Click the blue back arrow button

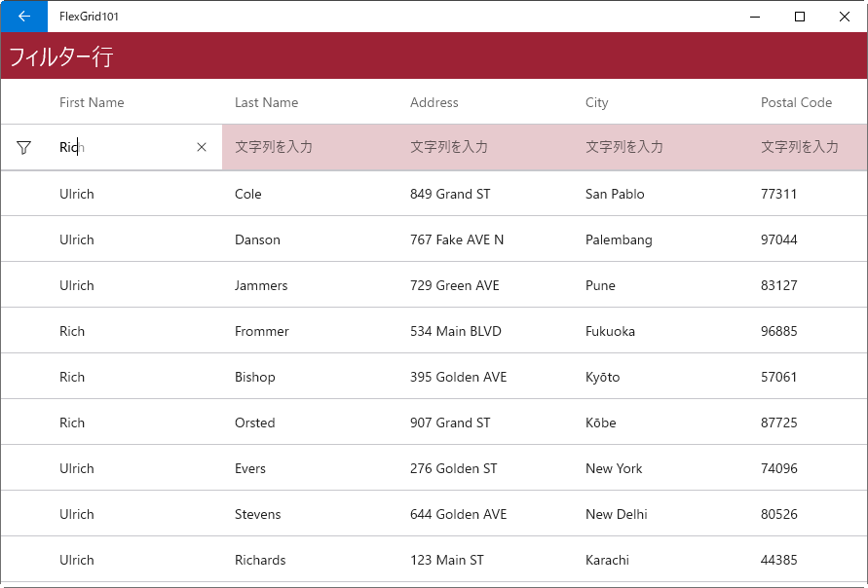(23, 16)
